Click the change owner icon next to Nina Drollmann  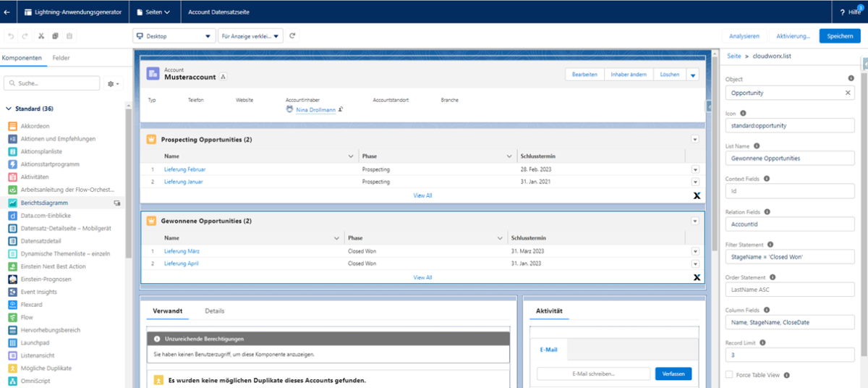(x=341, y=109)
